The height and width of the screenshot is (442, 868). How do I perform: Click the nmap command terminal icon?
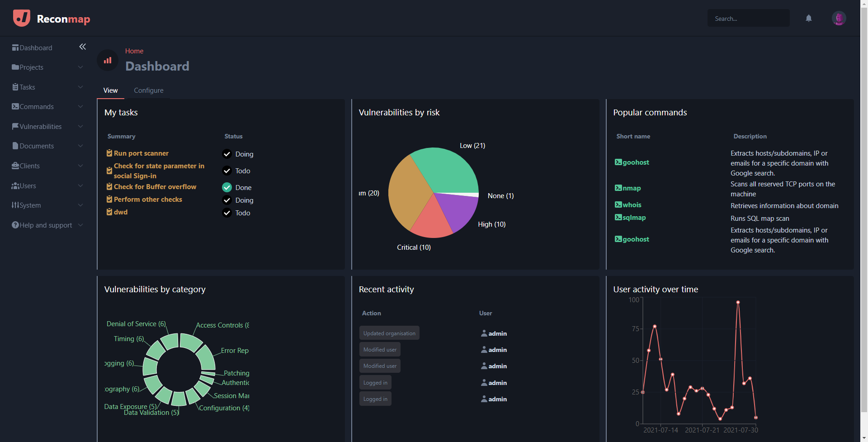618,188
